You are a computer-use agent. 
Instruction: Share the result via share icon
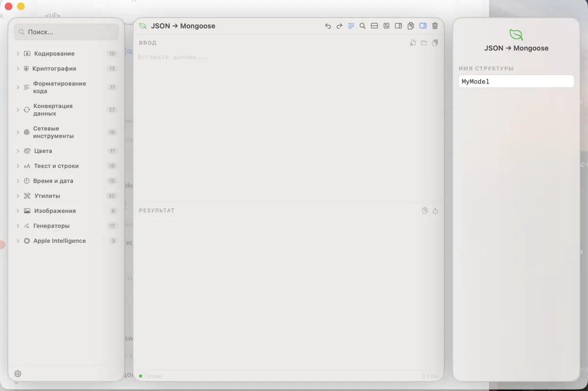point(435,210)
